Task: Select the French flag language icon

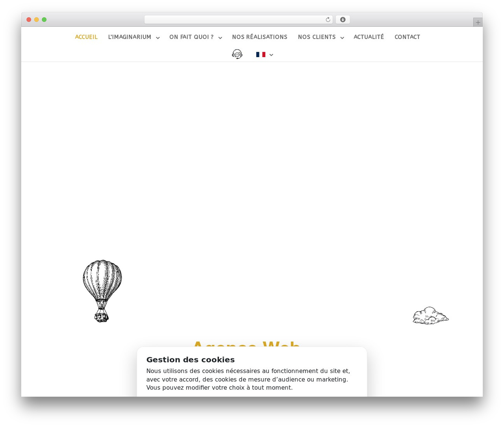Action: (261, 55)
